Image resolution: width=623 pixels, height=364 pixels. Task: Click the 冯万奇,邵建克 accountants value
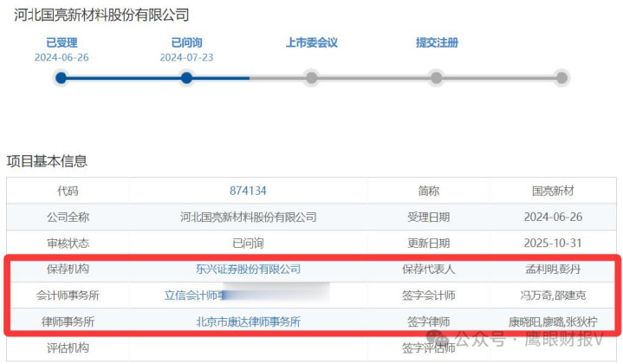pyautogui.click(x=553, y=296)
